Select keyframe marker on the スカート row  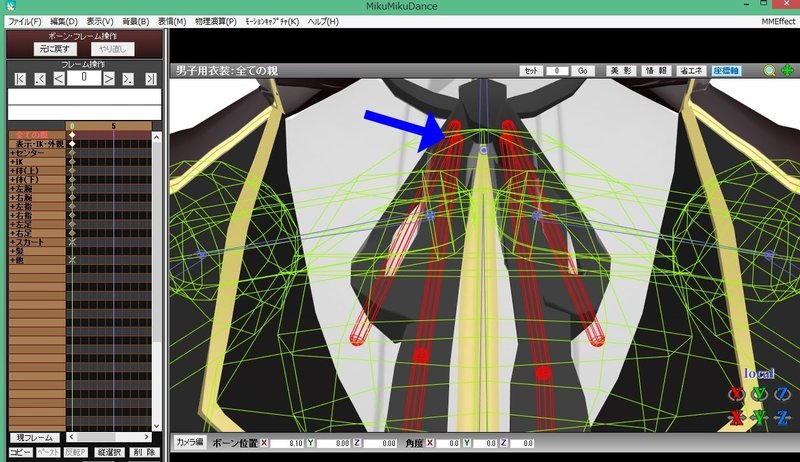pos(72,242)
